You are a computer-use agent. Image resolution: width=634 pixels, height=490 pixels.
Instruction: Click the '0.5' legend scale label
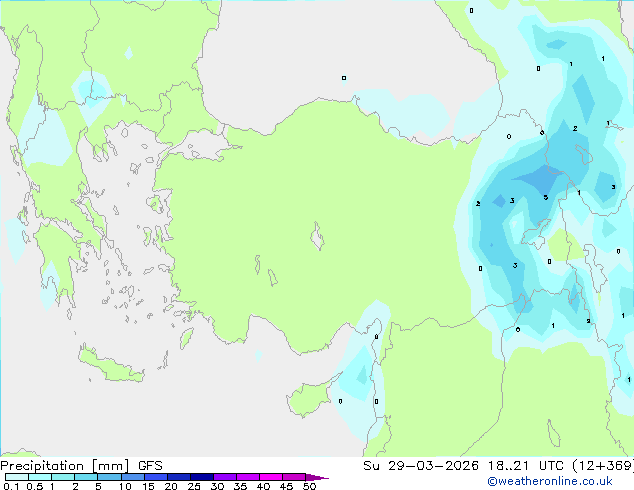coord(34,486)
